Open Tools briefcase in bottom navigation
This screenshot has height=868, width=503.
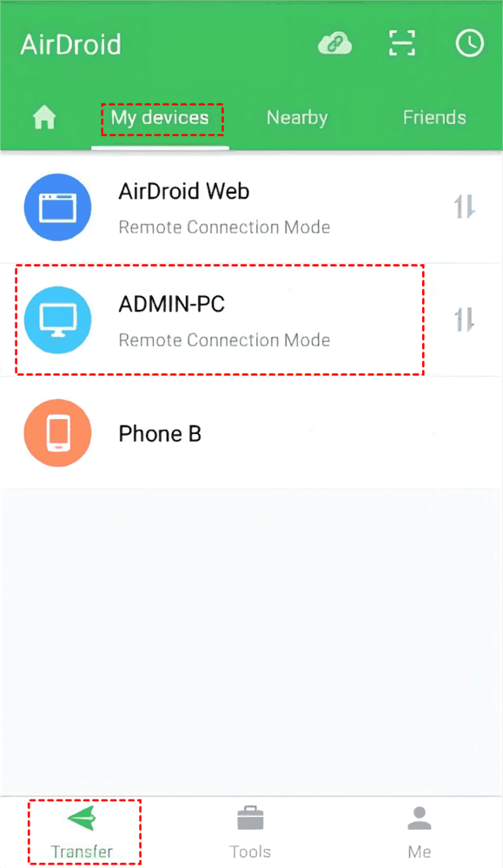(x=250, y=832)
